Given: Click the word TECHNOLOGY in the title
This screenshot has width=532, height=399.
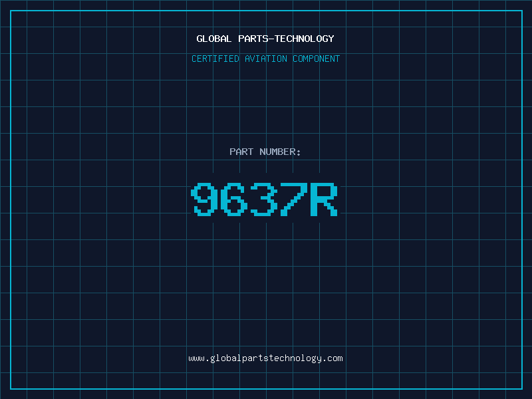Looking at the screenshot, I should [305, 39].
